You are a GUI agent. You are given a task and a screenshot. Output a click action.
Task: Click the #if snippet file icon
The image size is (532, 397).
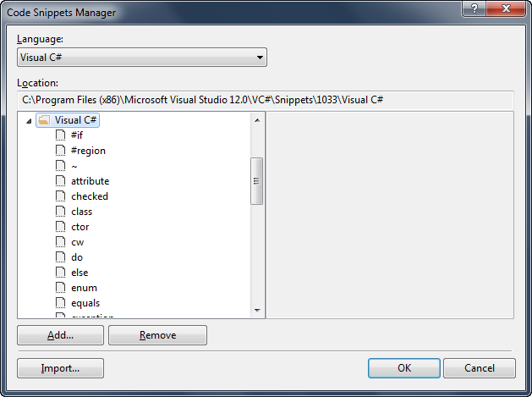pyautogui.click(x=60, y=135)
